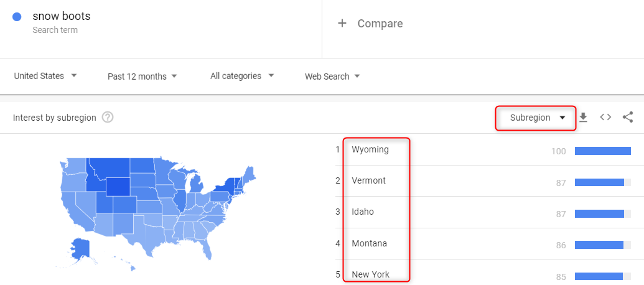Click the Idaho list entry

coord(363,212)
